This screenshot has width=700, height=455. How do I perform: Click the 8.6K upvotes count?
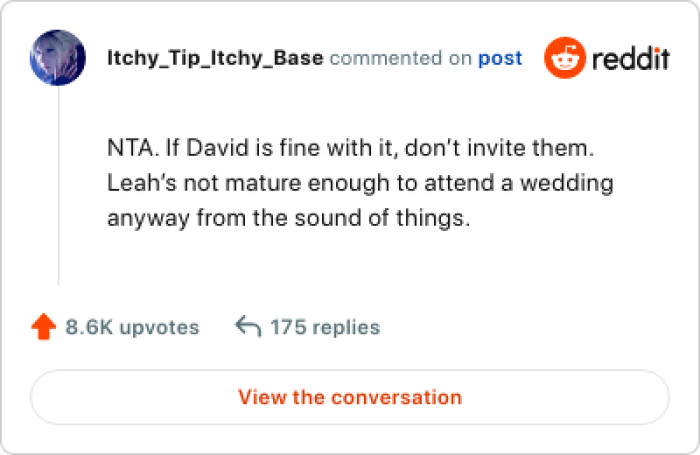tap(132, 327)
